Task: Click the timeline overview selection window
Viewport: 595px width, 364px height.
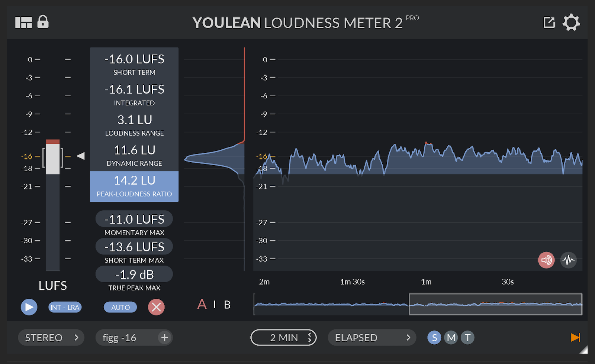Action: tap(495, 304)
